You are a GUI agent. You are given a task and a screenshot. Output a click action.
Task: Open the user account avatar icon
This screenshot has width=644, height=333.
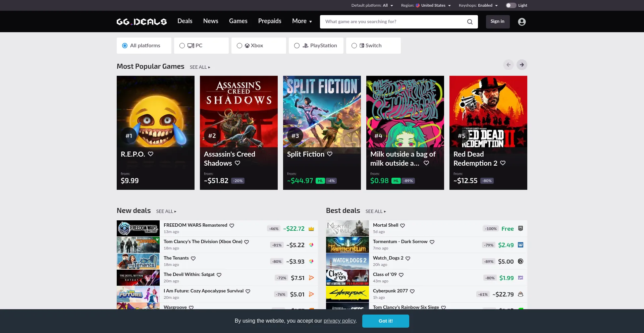pyautogui.click(x=522, y=22)
